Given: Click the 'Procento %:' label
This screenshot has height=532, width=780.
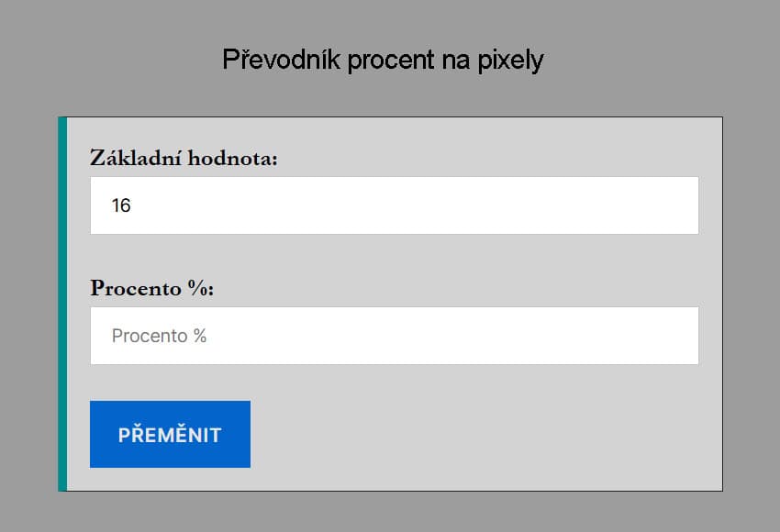Looking at the screenshot, I should pos(151,288).
